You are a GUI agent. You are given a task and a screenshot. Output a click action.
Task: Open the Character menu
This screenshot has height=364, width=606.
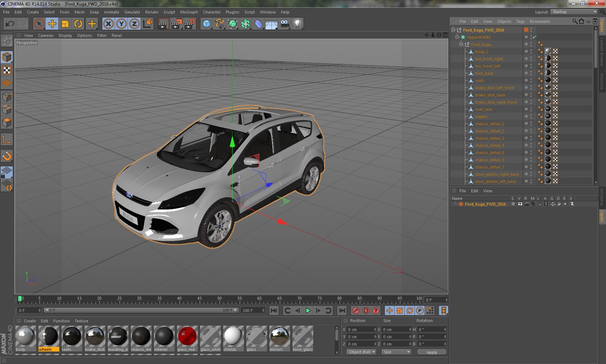click(x=212, y=12)
